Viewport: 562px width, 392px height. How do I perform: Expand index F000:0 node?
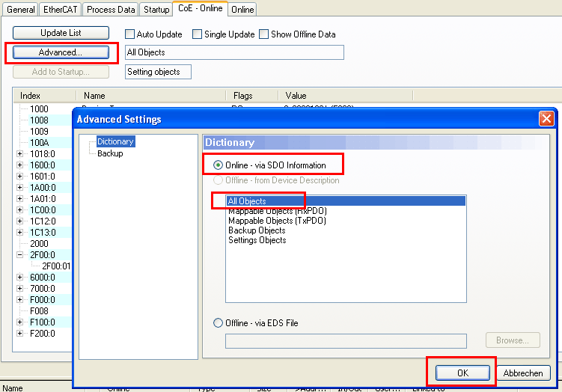tap(19, 299)
